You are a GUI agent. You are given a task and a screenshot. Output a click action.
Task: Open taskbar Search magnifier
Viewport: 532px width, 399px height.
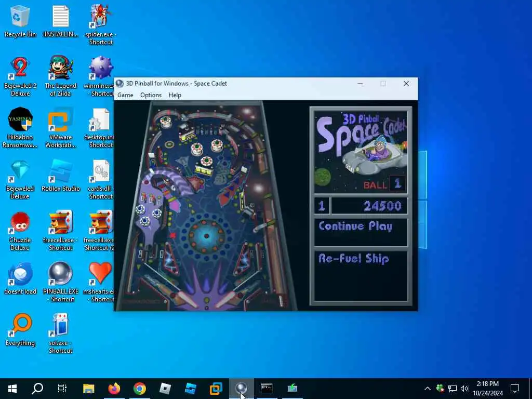pyautogui.click(x=37, y=389)
